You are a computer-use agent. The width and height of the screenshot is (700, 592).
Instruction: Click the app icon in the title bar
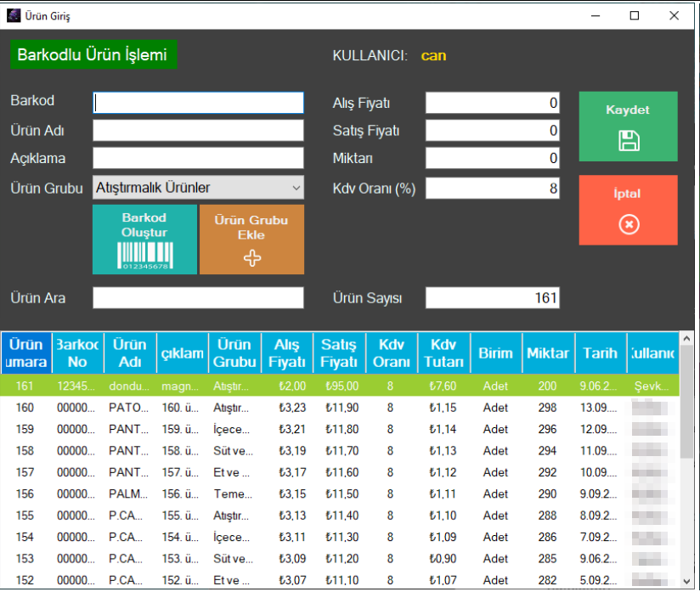tap(13, 15)
